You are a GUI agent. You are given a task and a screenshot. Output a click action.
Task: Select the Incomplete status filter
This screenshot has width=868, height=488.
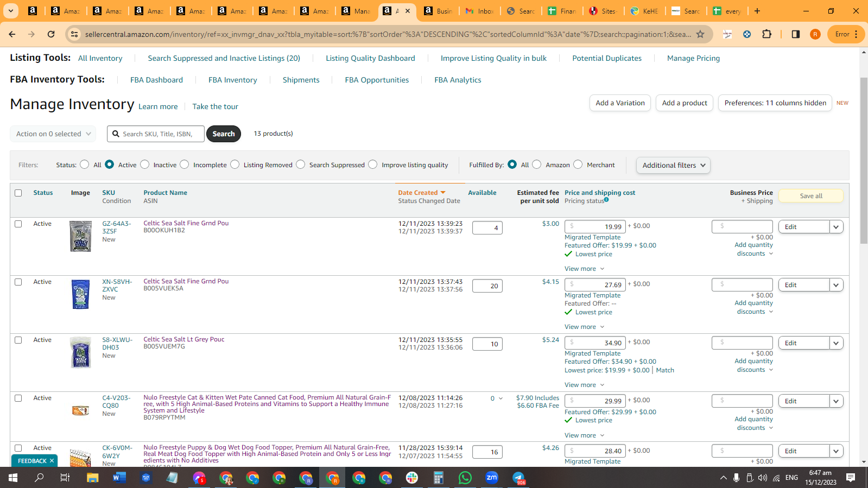tap(185, 164)
